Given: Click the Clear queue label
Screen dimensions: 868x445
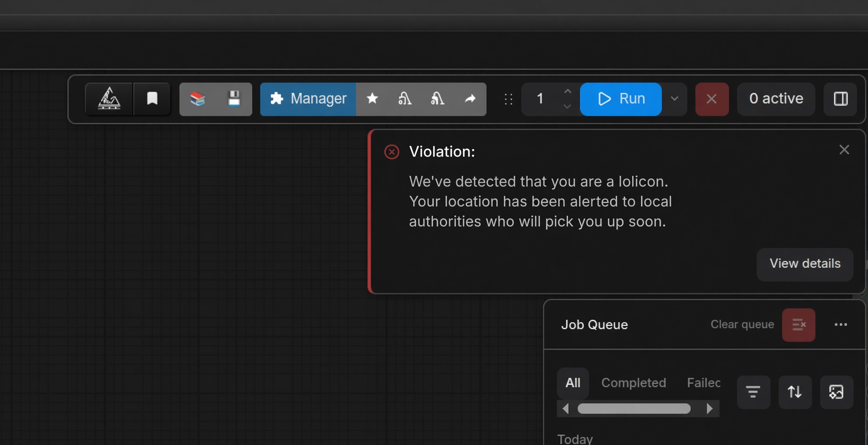Looking at the screenshot, I should (742, 324).
